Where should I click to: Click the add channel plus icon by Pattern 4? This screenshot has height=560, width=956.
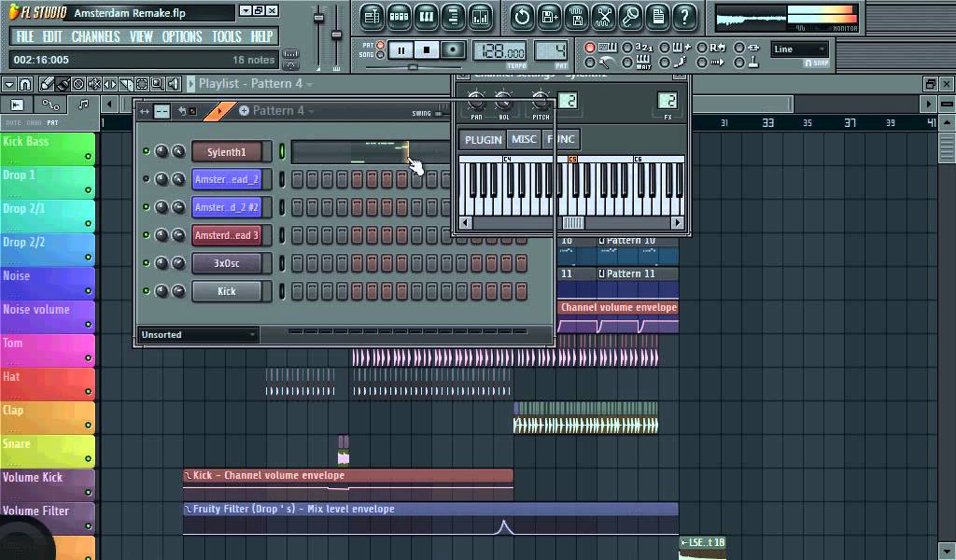point(244,110)
